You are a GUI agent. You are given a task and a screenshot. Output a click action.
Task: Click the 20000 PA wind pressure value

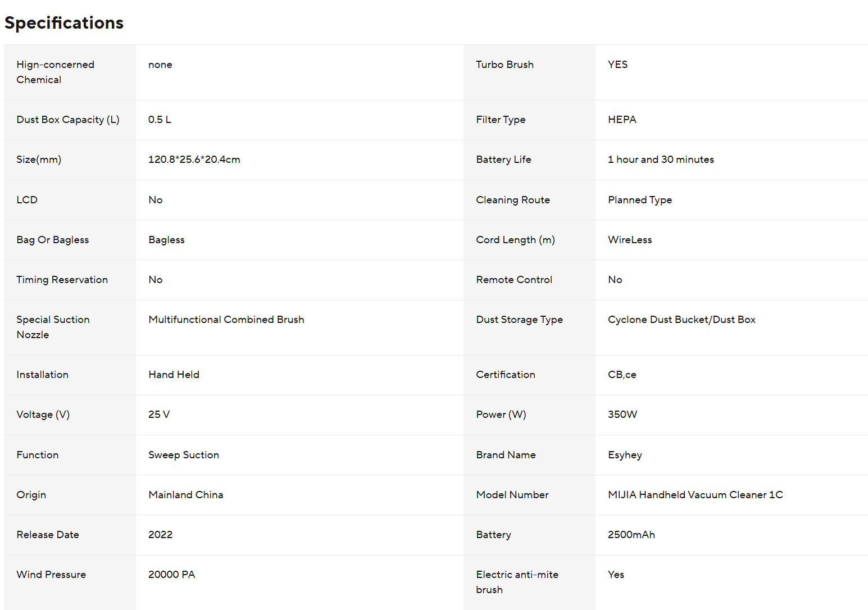[x=171, y=575]
